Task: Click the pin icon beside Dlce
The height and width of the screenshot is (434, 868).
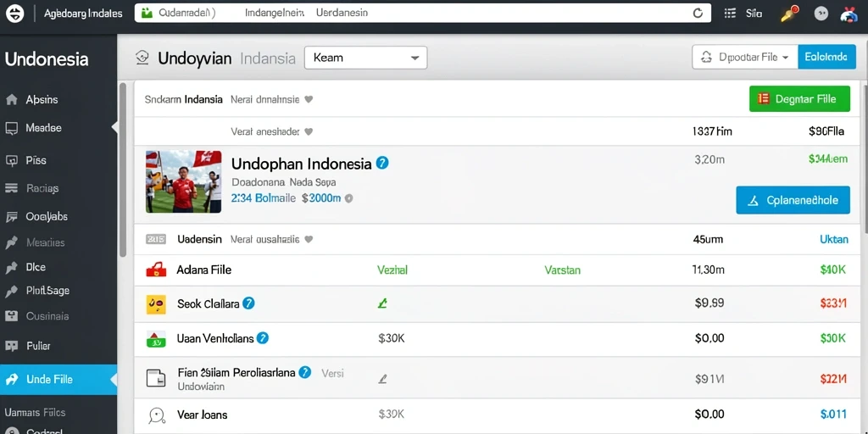Action: (11, 267)
